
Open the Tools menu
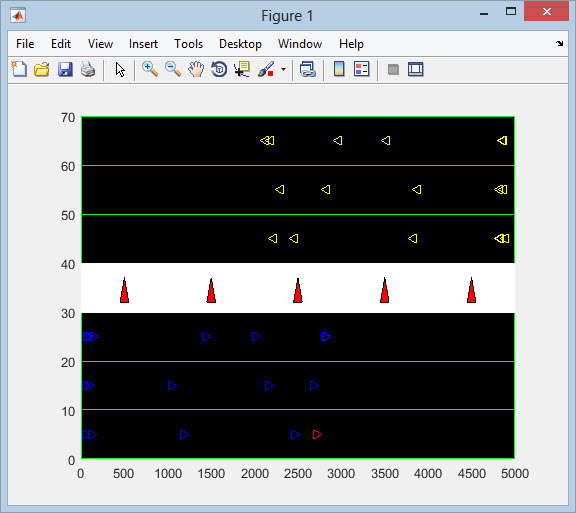coord(188,44)
